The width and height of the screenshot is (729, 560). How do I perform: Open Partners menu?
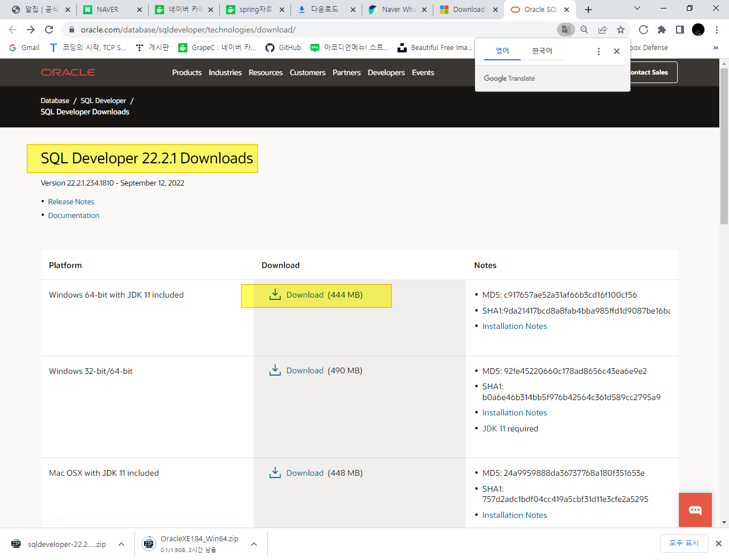[x=346, y=72]
